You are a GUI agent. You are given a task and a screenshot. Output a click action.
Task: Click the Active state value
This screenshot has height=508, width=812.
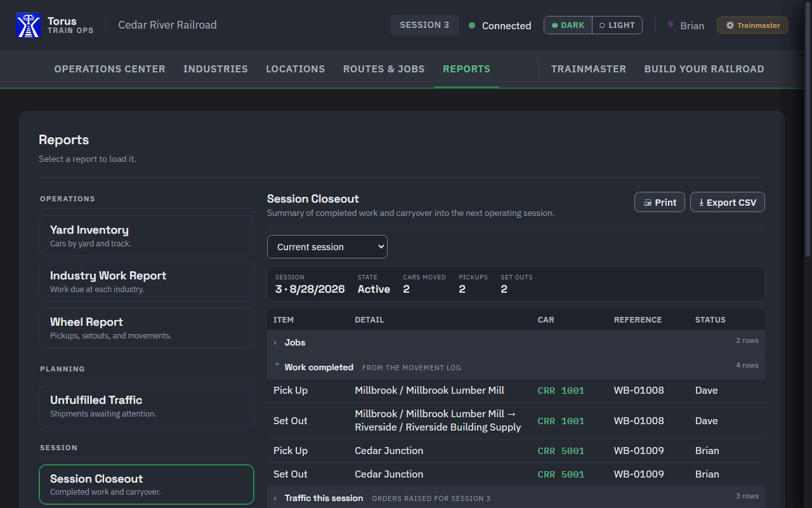[374, 289]
